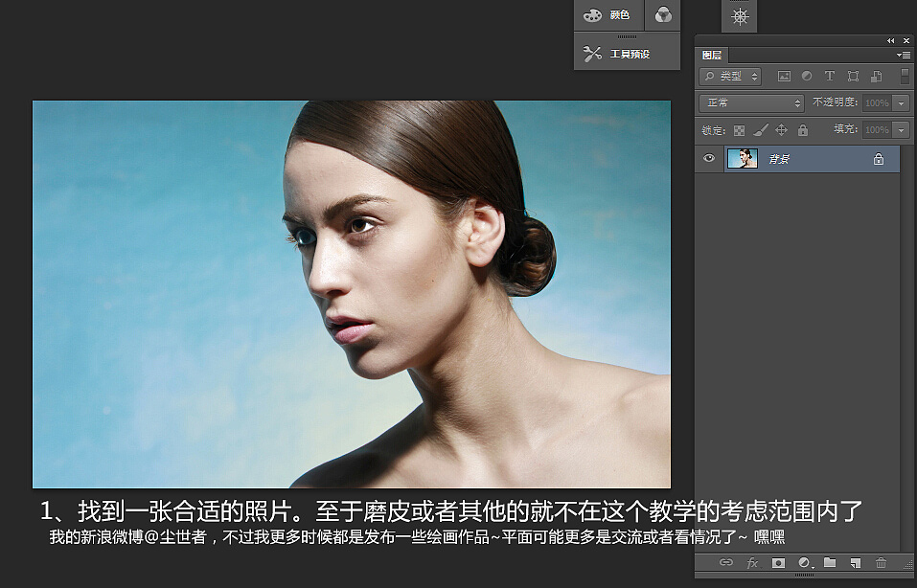917x588 pixels.
Task: Select the 背景 layer name
Action: 778,159
